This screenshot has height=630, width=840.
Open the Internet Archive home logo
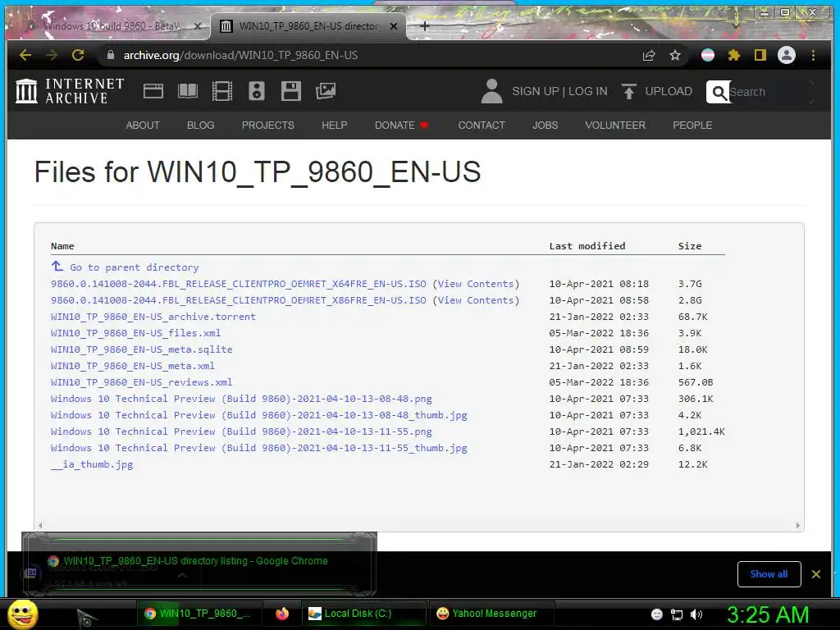(71, 91)
